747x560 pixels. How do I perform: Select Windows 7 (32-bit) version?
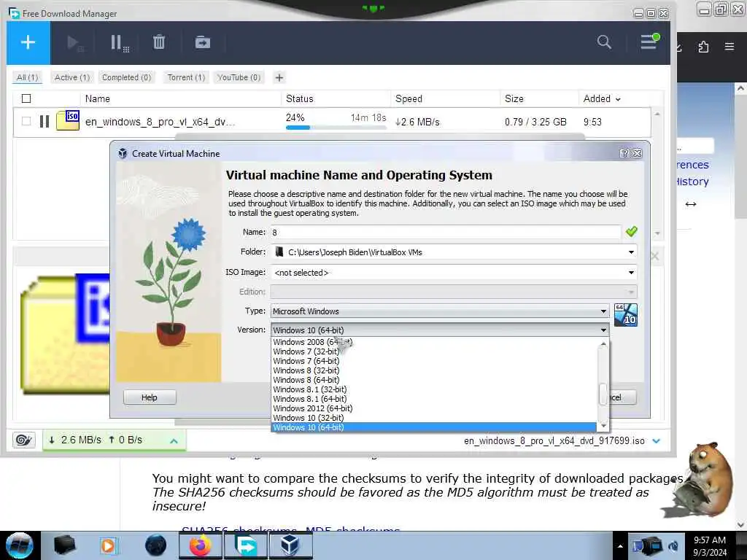306,351
